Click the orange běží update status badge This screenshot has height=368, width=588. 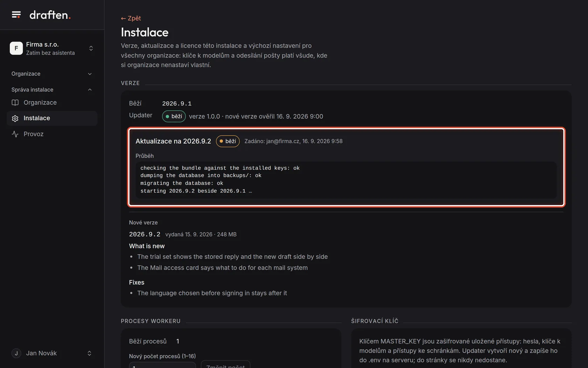pyautogui.click(x=228, y=141)
